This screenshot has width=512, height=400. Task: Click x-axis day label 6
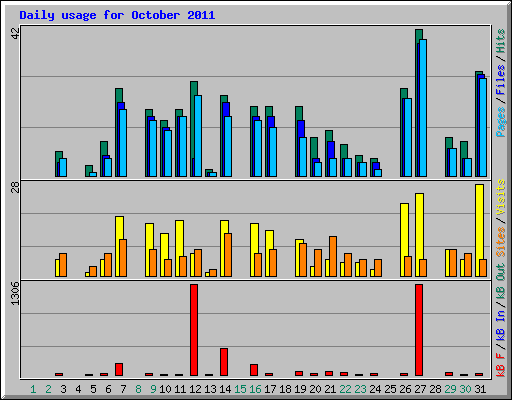point(108,389)
